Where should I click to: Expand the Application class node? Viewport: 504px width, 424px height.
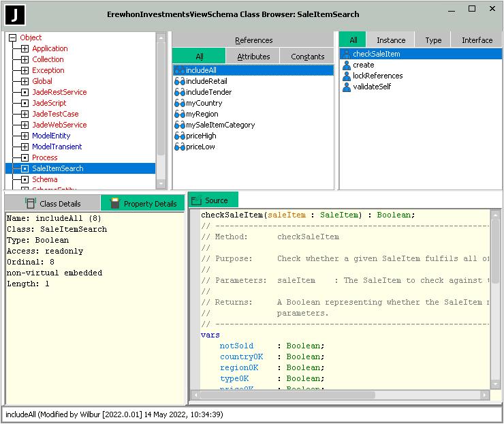pyautogui.click(x=25, y=48)
